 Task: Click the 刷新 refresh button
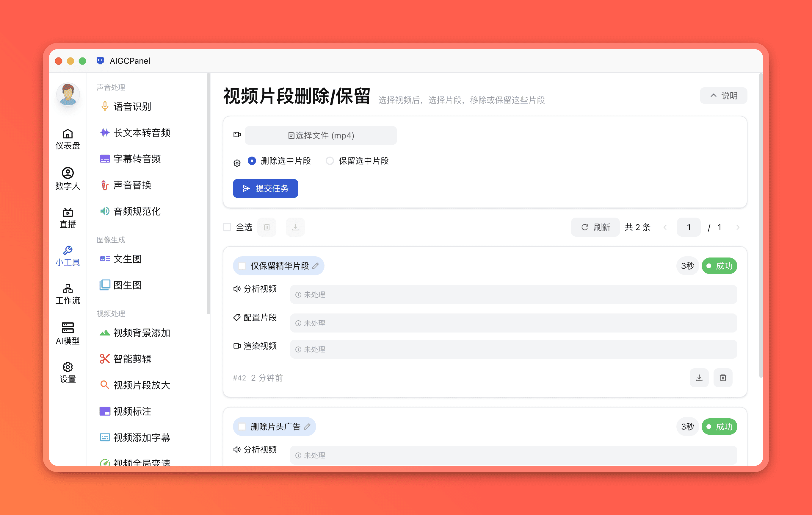point(595,227)
